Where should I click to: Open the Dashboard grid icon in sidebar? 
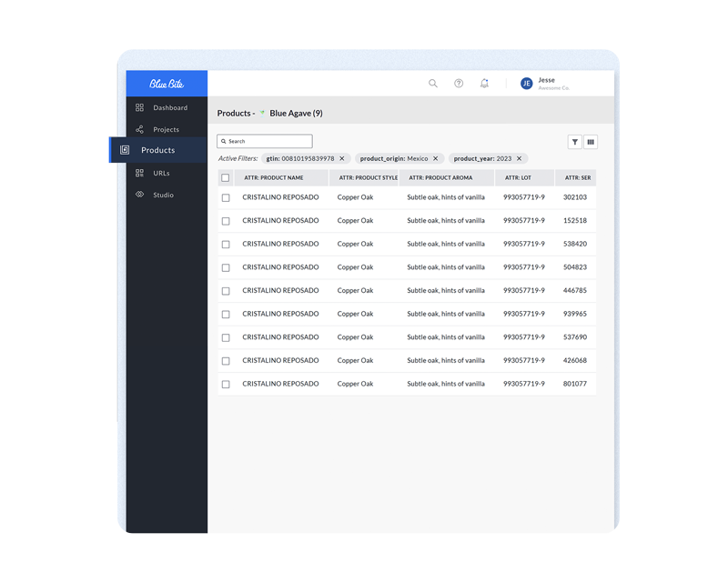click(x=141, y=107)
